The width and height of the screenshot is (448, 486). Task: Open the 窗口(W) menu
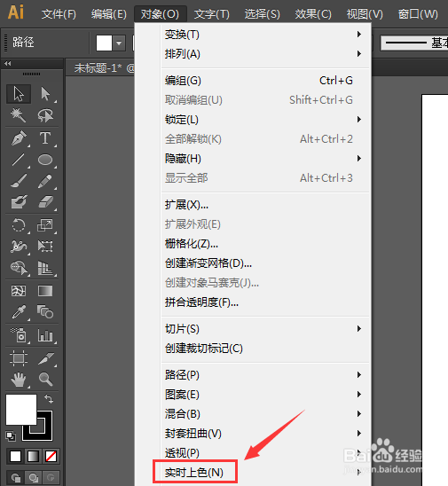418,14
